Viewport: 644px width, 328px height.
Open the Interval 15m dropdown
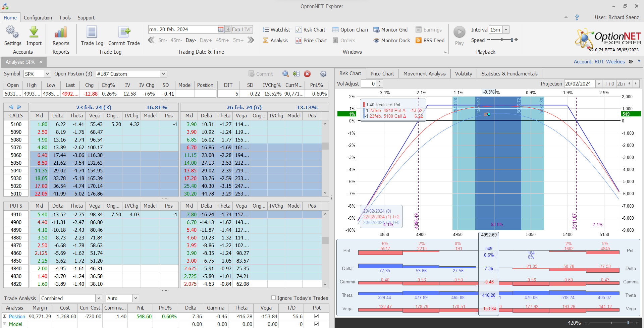click(506, 30)
